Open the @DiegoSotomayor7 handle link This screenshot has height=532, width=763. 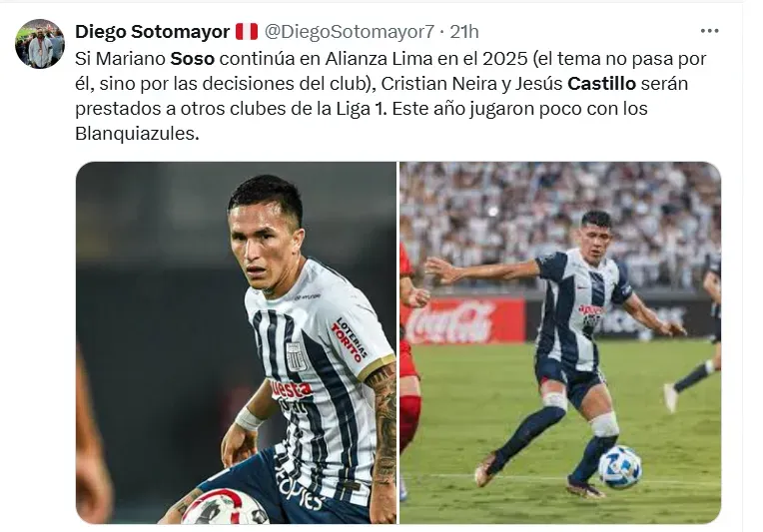[349, 32]
